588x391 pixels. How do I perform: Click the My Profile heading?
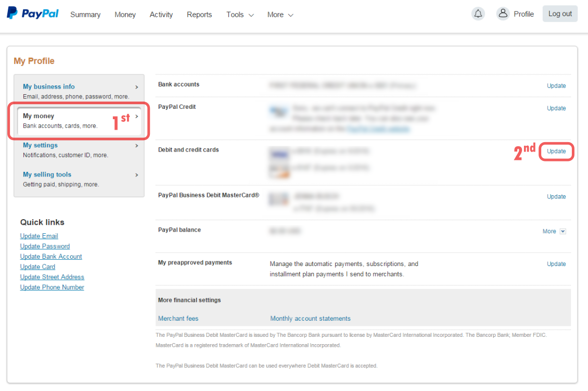(x=34, y=61)
